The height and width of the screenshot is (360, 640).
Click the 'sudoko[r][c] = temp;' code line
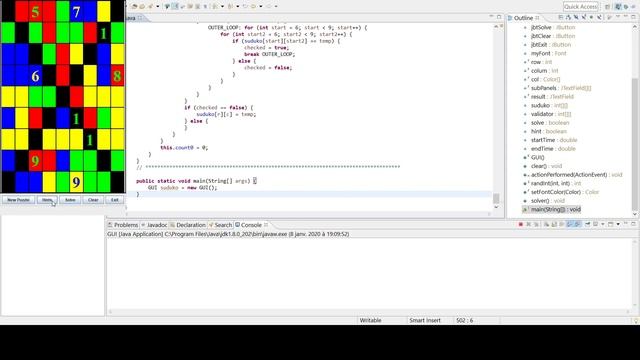(x=226, y=114)
